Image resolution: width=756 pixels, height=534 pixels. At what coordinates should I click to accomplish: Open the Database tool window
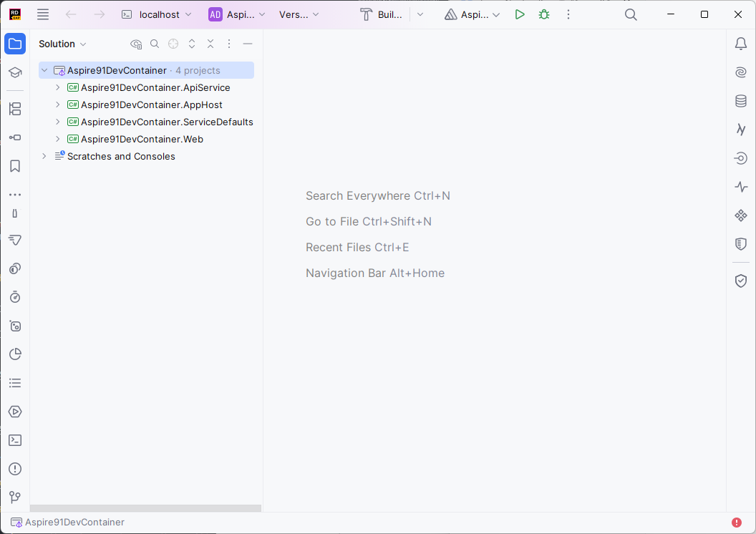point(741,101)
